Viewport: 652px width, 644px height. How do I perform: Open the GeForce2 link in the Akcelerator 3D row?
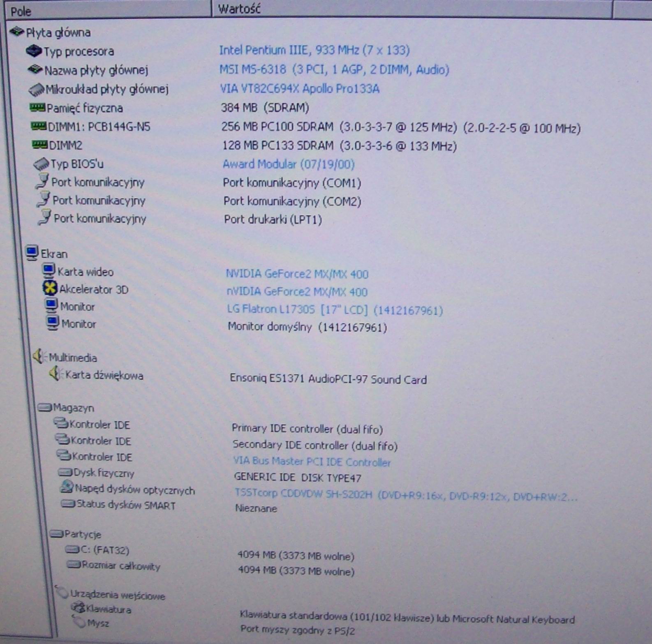(x=297, y=291)
